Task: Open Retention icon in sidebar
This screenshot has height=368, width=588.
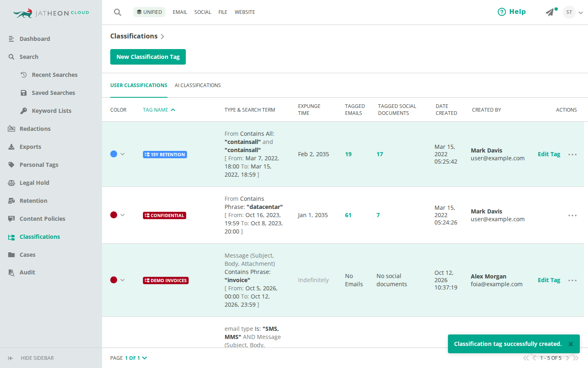Action: [11, 201]
